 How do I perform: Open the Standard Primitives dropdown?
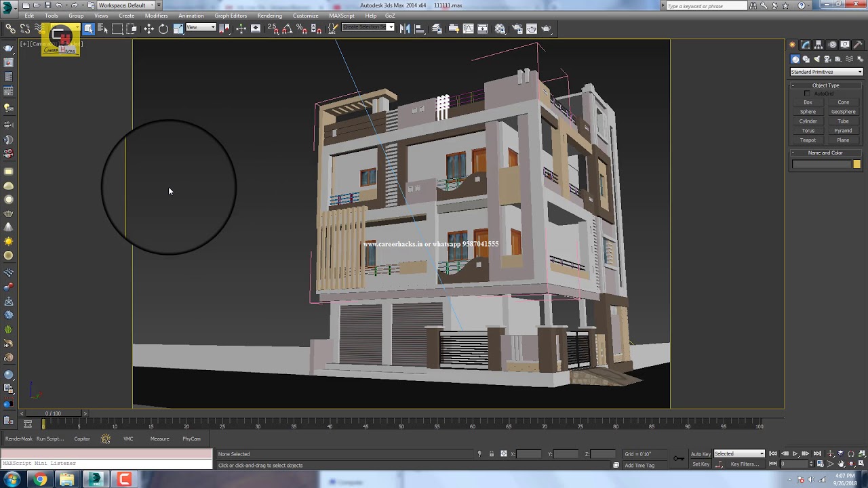[826, 72]
